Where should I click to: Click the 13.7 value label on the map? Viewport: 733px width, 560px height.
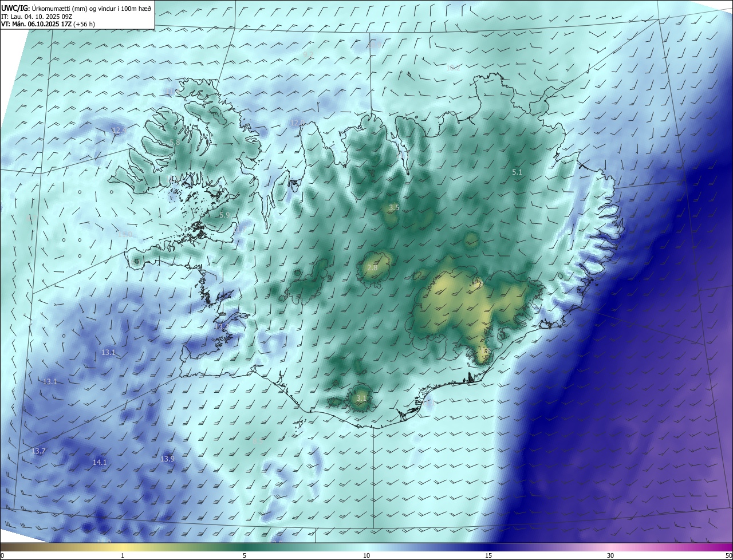click(x=38, y=451)
